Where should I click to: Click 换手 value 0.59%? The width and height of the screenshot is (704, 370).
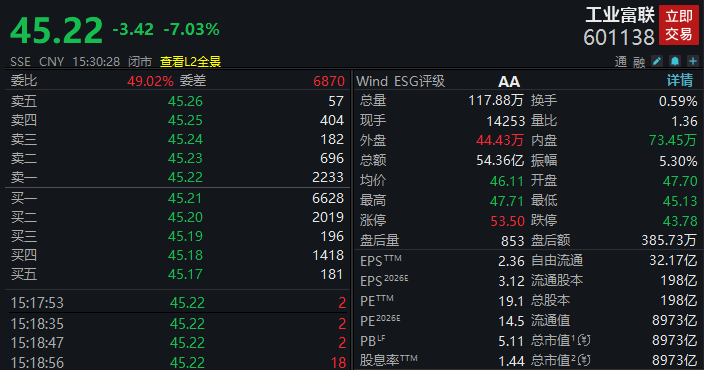coord(678,101)
